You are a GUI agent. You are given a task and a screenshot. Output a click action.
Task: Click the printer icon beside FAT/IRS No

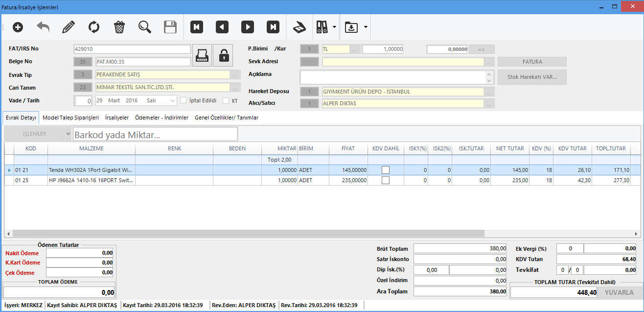coord(203,55)
